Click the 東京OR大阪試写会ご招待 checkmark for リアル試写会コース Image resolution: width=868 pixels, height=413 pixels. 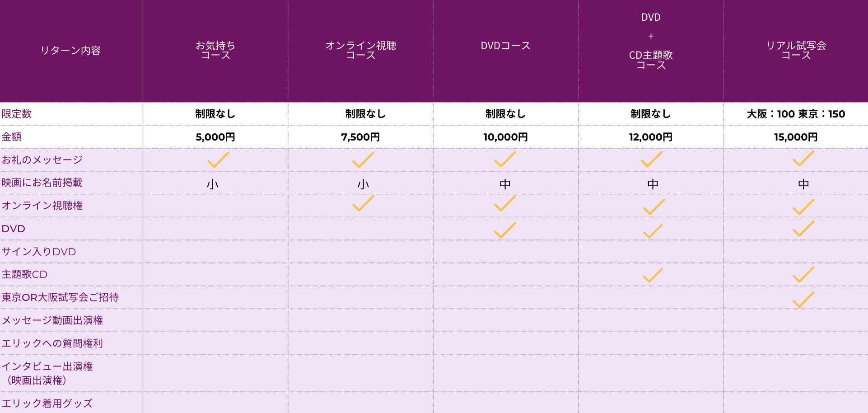point(803,299)
